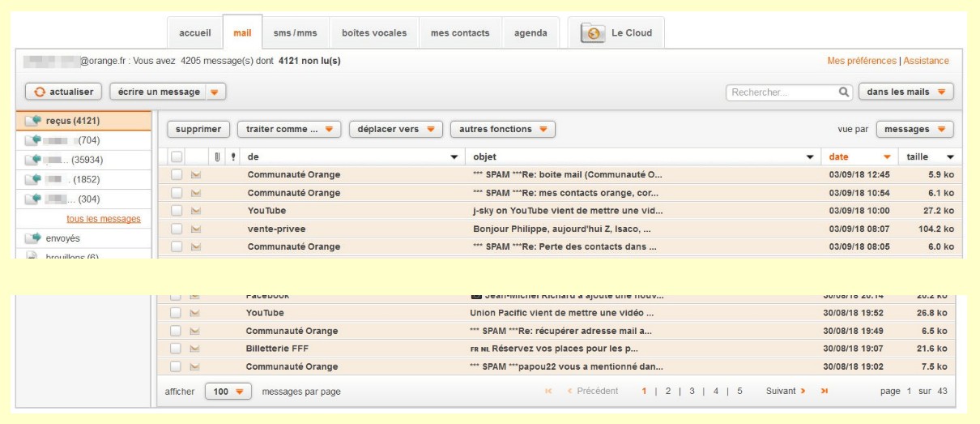
Task: Click the envoyés folder icon
Action: pyautogui.click(x=33, y=238)
